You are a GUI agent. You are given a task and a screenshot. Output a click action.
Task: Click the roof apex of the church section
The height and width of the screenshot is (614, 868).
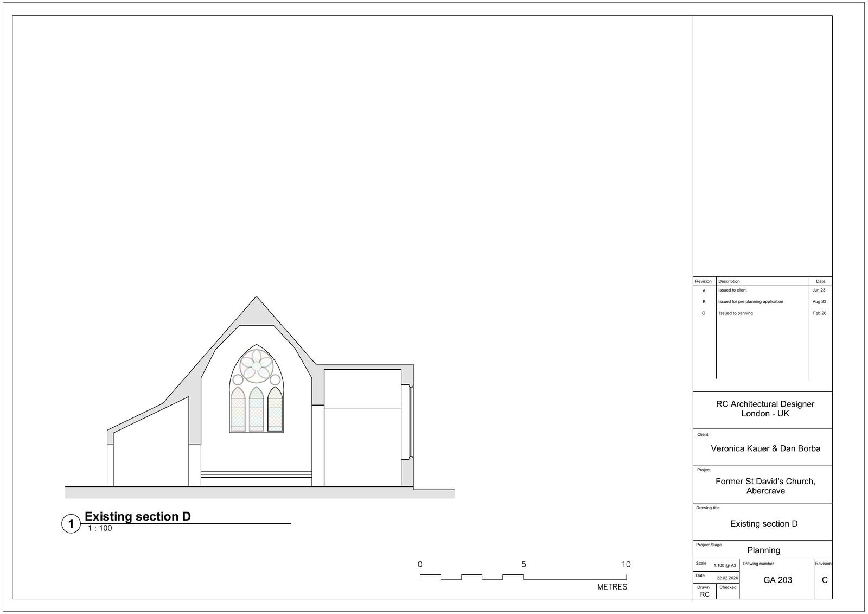point(256,299)
